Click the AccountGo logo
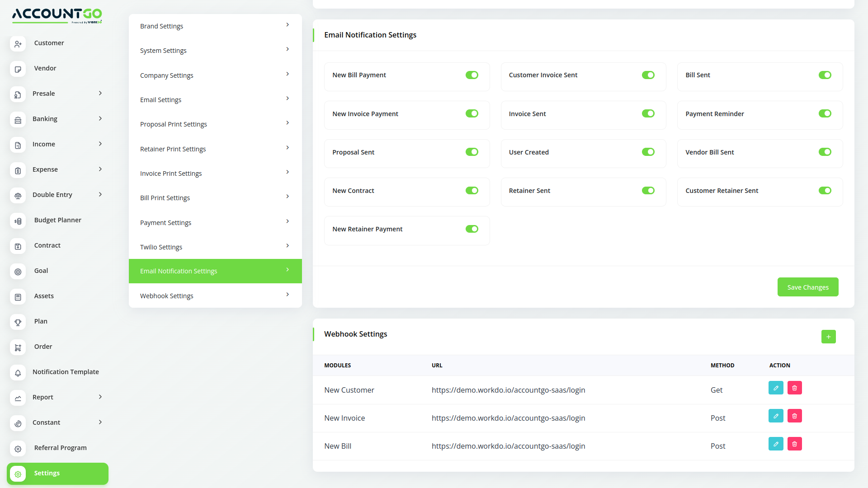868x488 pixels. click(57, 15)
